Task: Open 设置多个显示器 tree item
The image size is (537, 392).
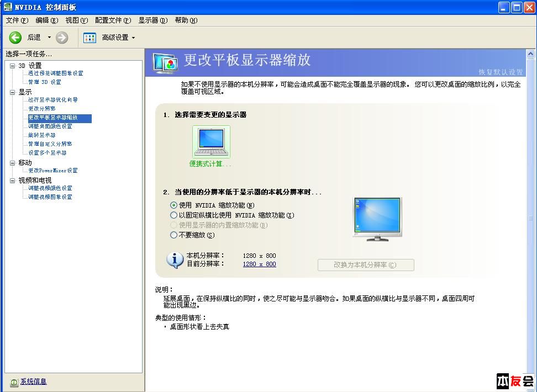Action: [48, 153]
